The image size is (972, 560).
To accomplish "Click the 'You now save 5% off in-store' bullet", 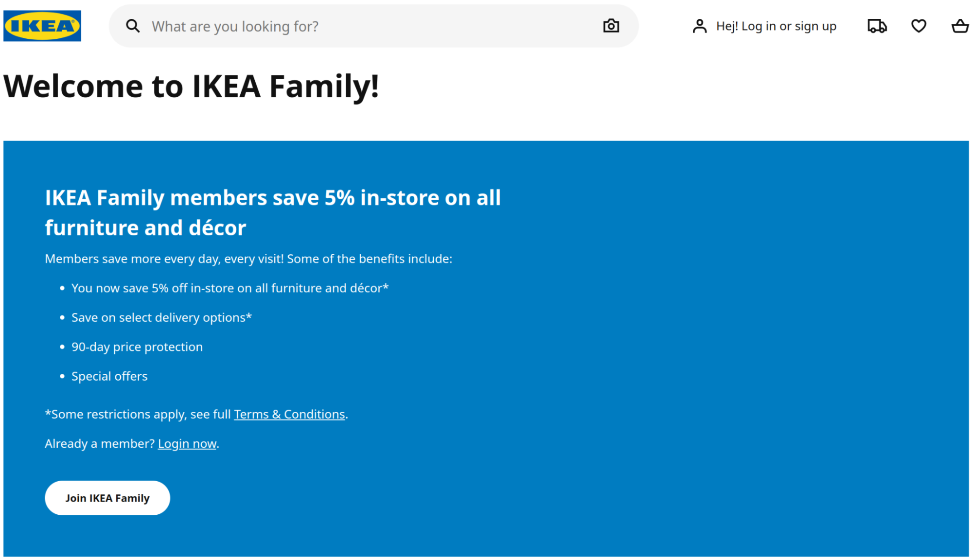I will pos(230,288).
